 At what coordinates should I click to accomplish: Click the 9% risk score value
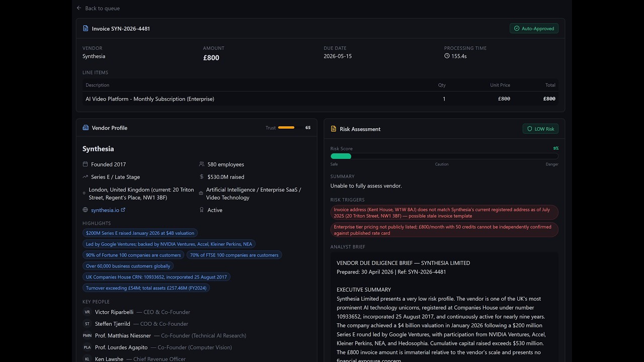tap(556, 148)
